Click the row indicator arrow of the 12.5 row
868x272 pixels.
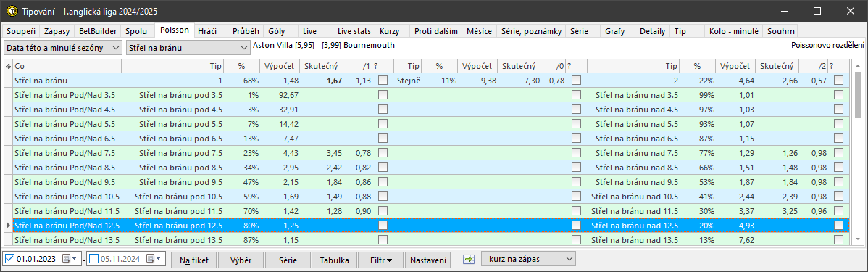8,226
